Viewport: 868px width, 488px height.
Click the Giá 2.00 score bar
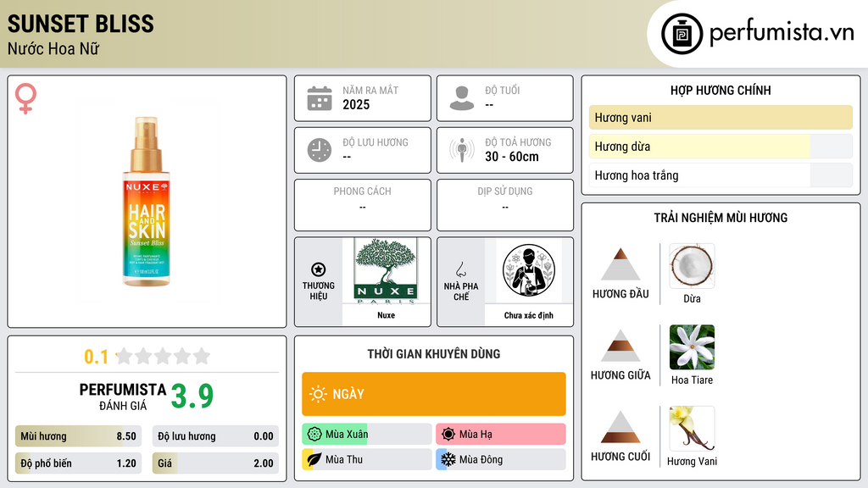pyautogui.click(x=215, y=463)
